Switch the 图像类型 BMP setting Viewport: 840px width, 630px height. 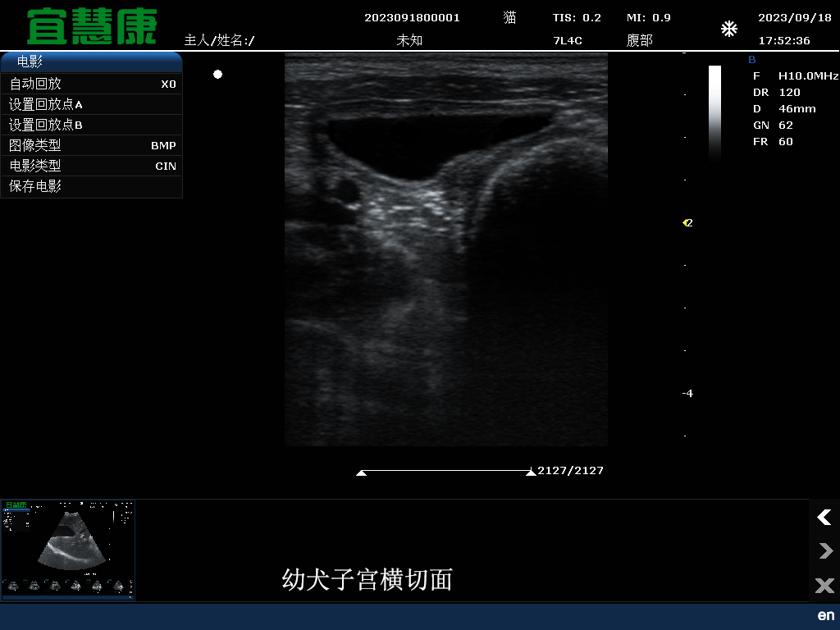point(91,145)
